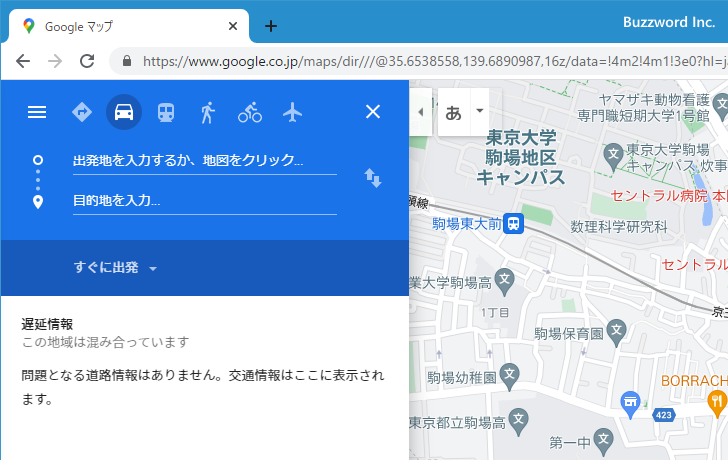Screen dimensions: 728x460
Task: Click the orange restaurant pin near BORRACH
Action: [x=717, y=402]
